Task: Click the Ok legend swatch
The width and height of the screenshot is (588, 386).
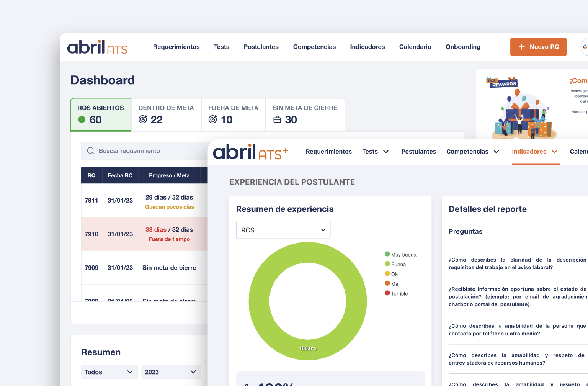Action: click(387, 273)
